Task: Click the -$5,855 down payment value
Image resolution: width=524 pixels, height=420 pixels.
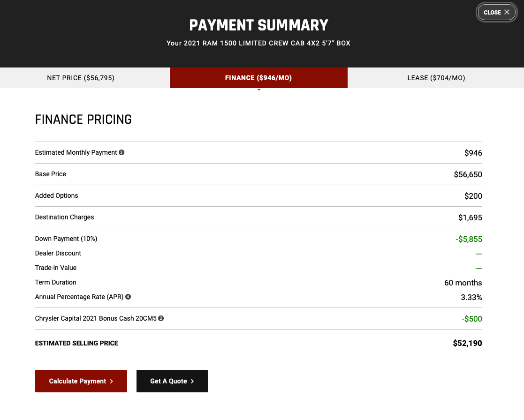Action: [469, 239]
